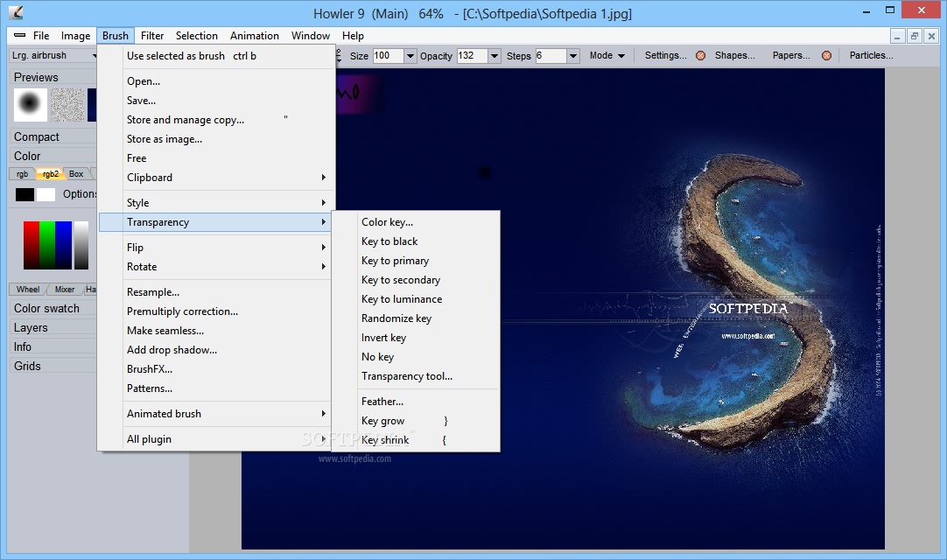Select Key to primary

(416, 261)
